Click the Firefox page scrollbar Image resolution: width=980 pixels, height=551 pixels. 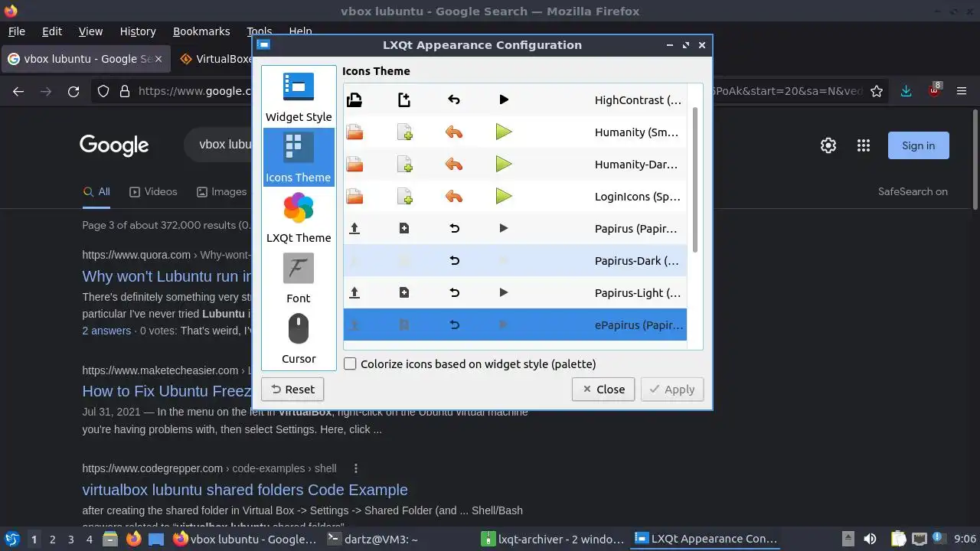click(975, 161)
